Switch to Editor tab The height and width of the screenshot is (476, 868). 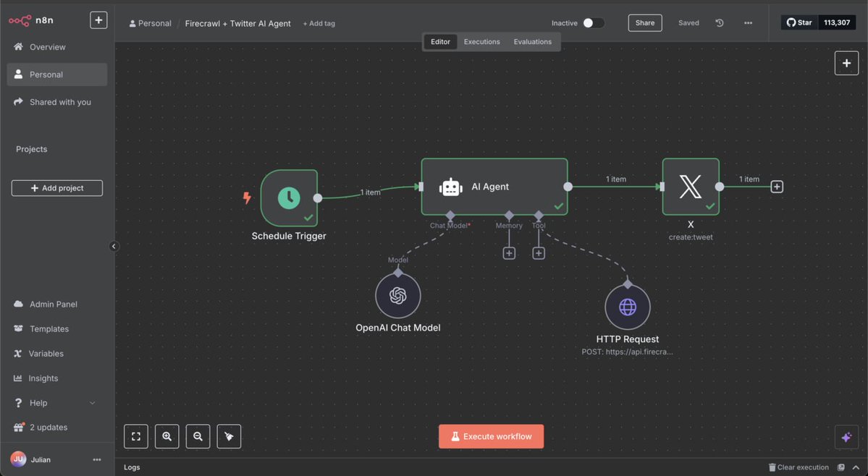(x=441, y=41)
